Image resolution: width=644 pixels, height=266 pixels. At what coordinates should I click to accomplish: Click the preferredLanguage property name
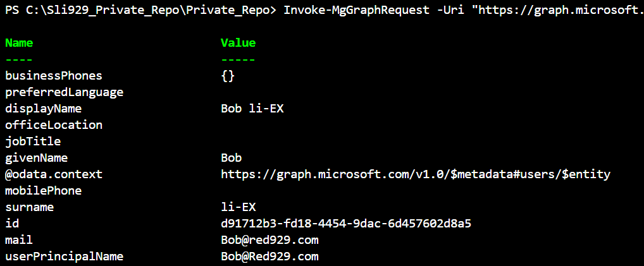click(x=64, y=92)
